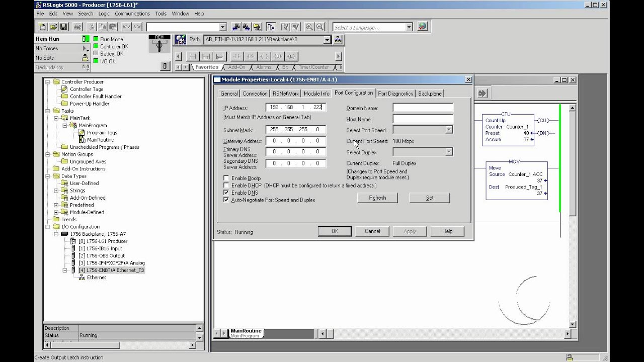Click the Refresh button

377,198
